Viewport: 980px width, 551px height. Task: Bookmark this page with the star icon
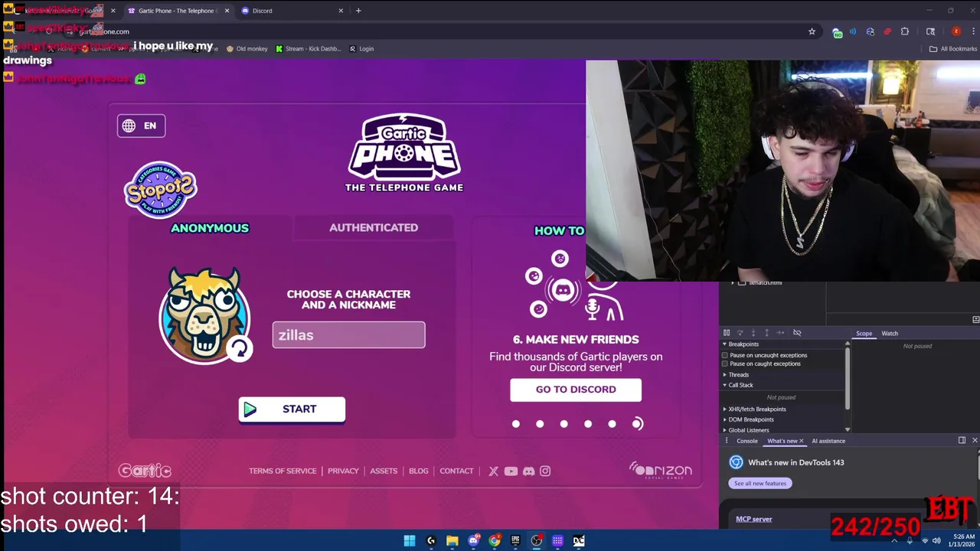[x=812, y=31]
